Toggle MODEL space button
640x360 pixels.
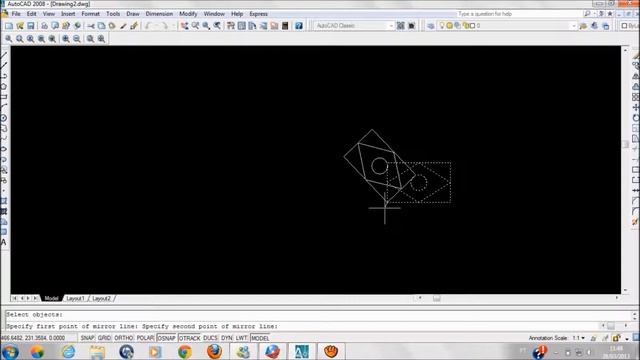pos(260,338)
